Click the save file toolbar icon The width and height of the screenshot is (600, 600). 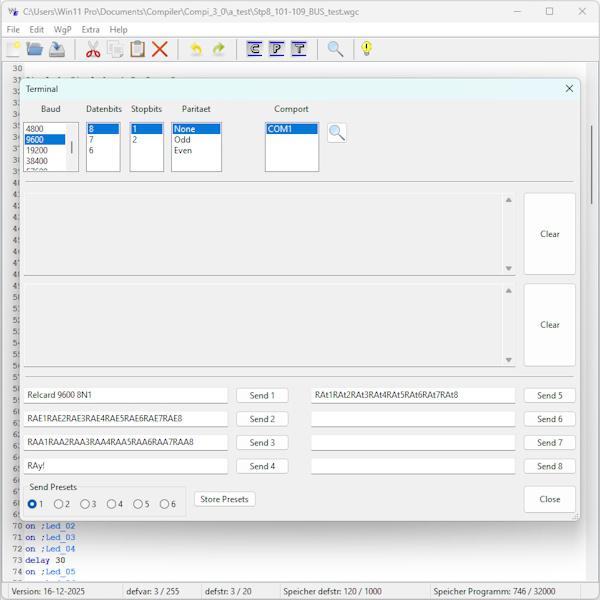click(x=57, y=49)
